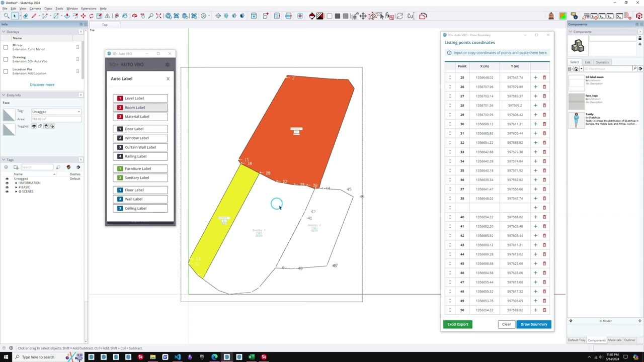Open the Tags panel details arrow

tap(78, 167)
